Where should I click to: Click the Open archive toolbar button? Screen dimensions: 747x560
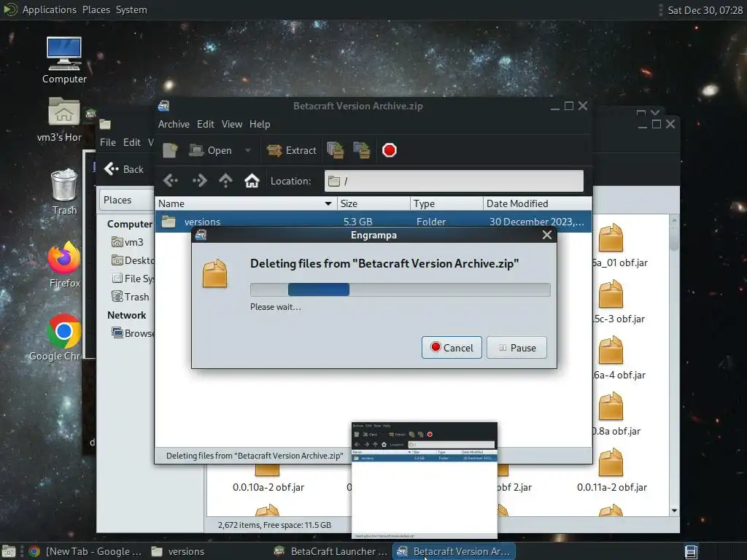click(x=211, y=150)
